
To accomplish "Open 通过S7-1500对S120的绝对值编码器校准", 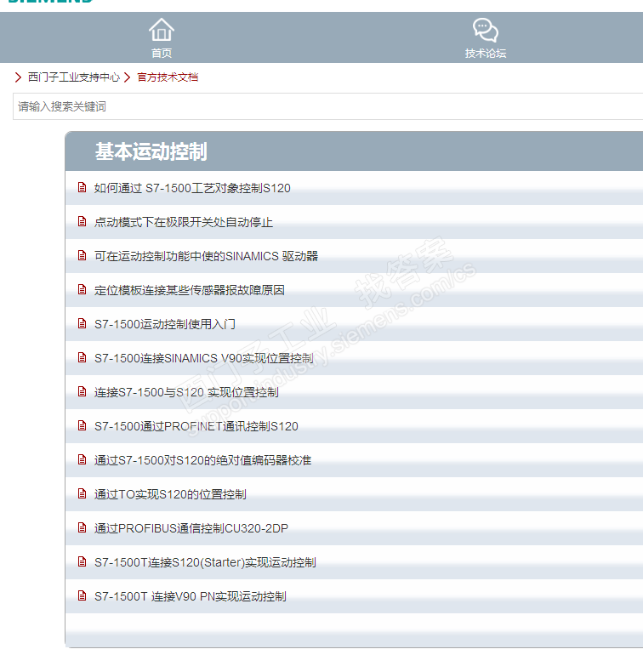I will [202, 460].
